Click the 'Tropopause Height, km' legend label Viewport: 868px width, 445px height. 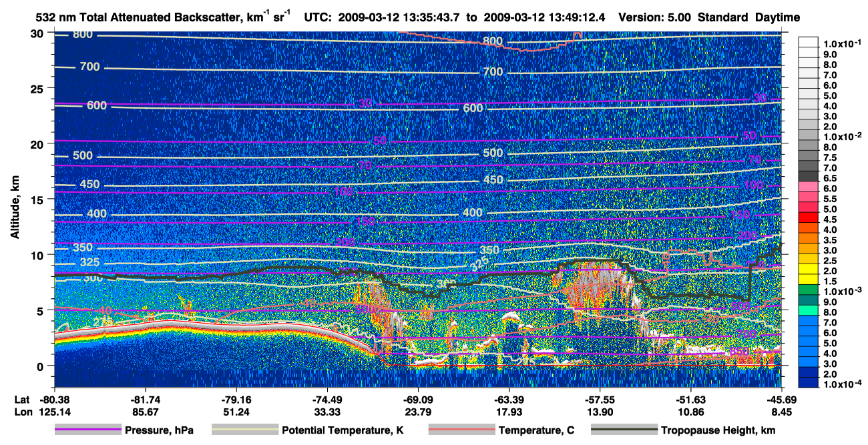point(718,431)
